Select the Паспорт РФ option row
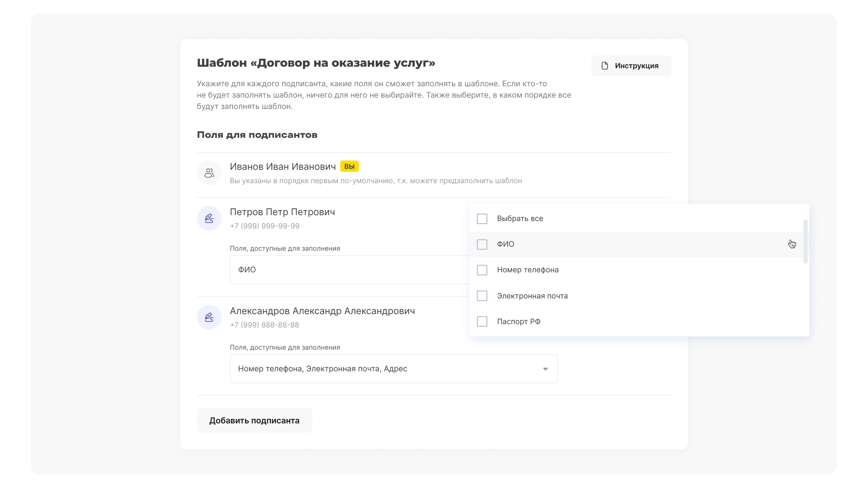Image resolution: width=868 pixels, height=488 pixels. coord(588,321)
